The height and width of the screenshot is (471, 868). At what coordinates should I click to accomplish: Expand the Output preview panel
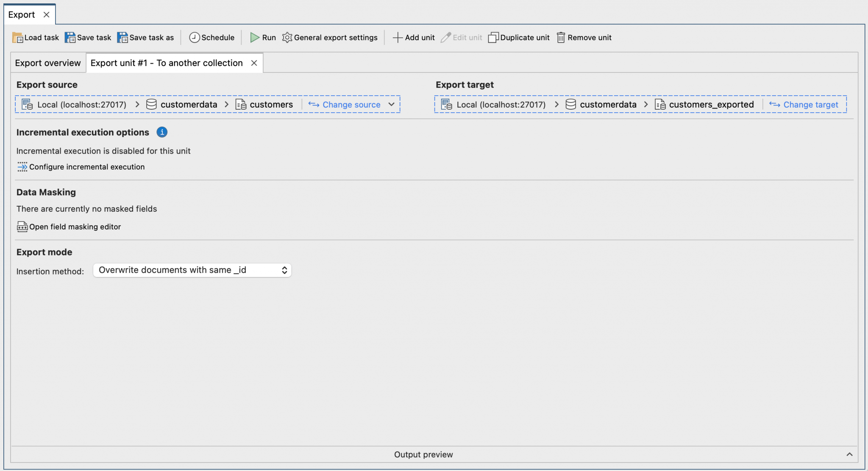[x=849, y=454]
